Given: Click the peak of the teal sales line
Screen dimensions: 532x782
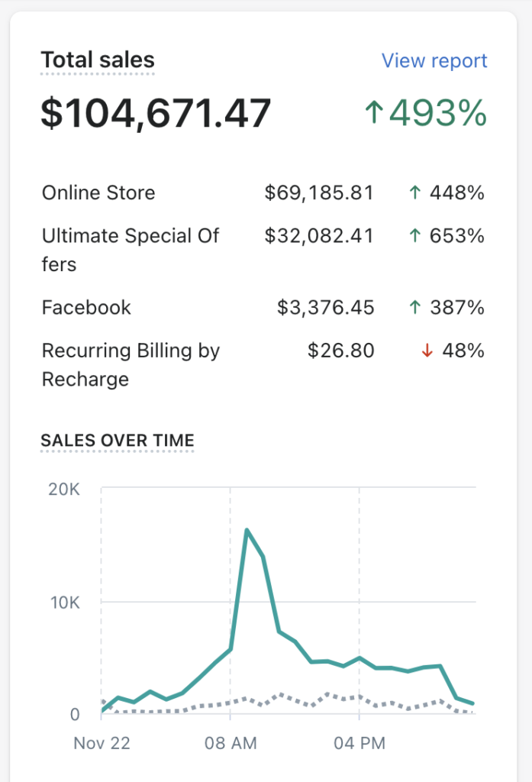Looking at the screenshot, I should tap(247, 530).
